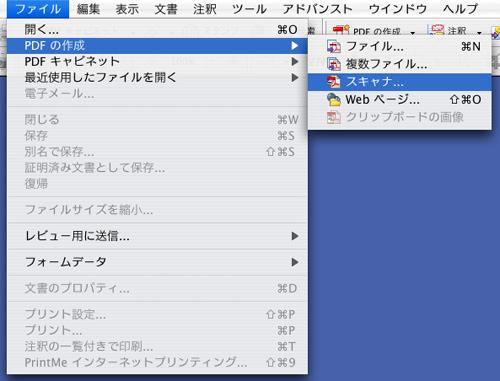Viewport: 500px width, 381px height.
Task: Select 複数ファイル... text in submenu
Action: (386, 64)
